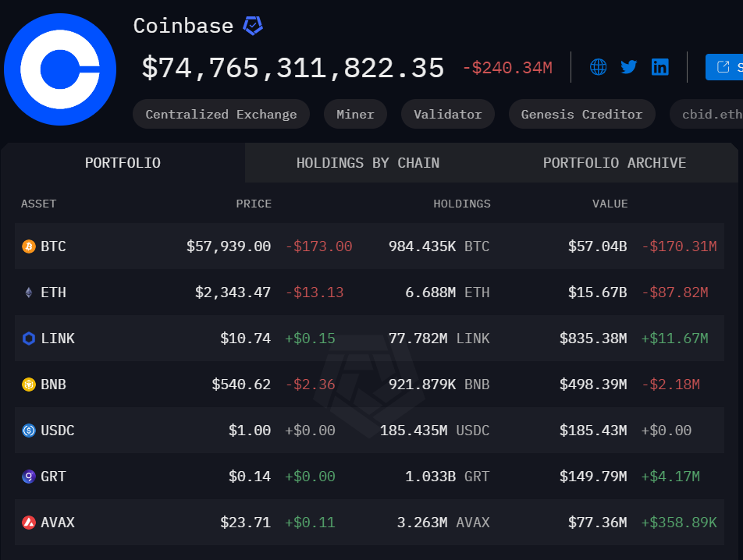Screen dimensions: 743x560
Task: Switch to the HOLDINGS BY CHAIN tab
Action: pos(368,162)
